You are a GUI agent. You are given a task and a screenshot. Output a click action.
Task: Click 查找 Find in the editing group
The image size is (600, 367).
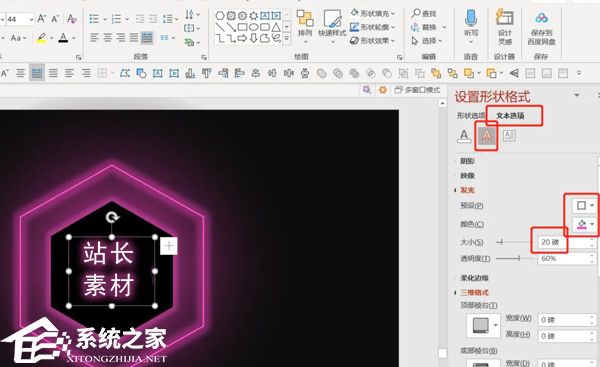(x=424, y=14)
